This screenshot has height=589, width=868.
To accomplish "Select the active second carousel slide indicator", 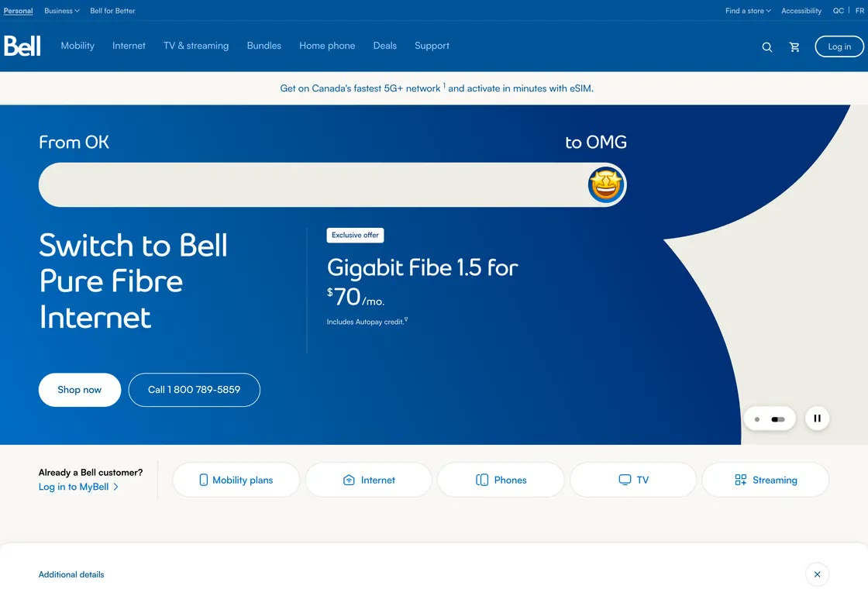I will click(x=778, y=419).
